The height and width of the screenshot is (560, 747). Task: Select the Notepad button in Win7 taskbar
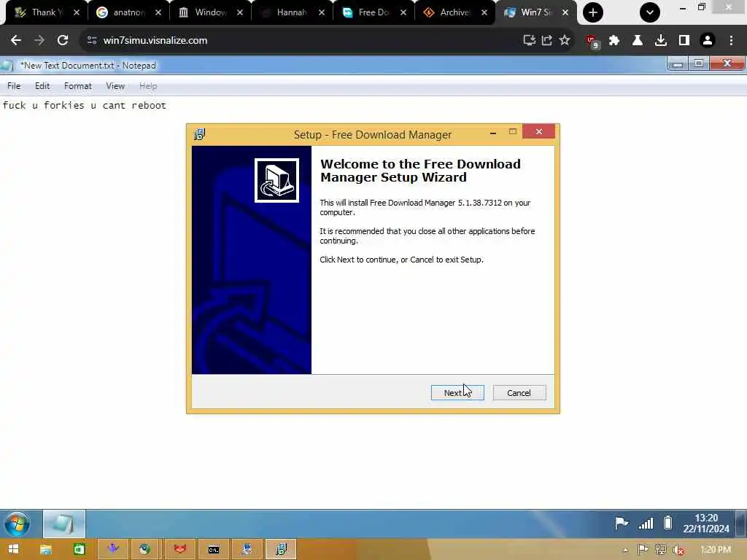64,524
